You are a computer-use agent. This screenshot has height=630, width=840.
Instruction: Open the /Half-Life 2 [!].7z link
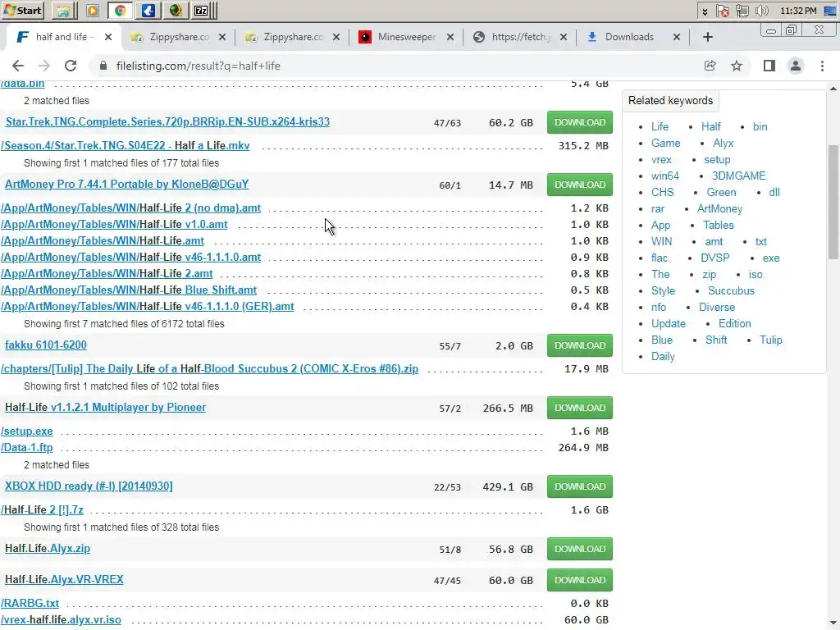coord(42,509)
